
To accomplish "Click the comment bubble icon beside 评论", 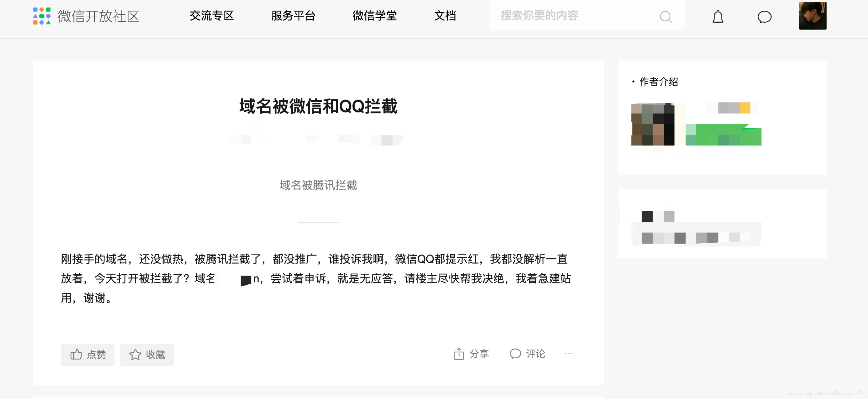I will (515, 354).
